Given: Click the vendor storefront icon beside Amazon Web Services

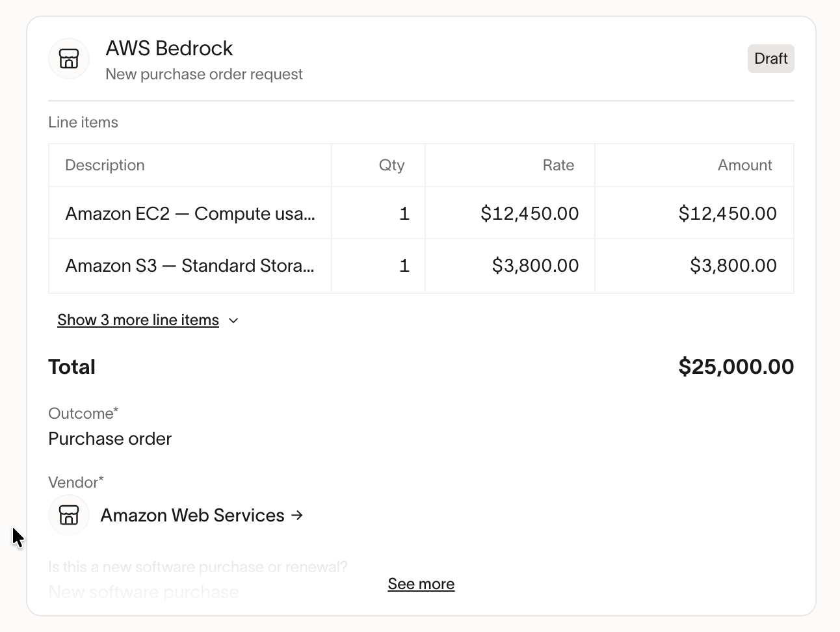Looking at the screenshot, I should [x=69, y=515].
